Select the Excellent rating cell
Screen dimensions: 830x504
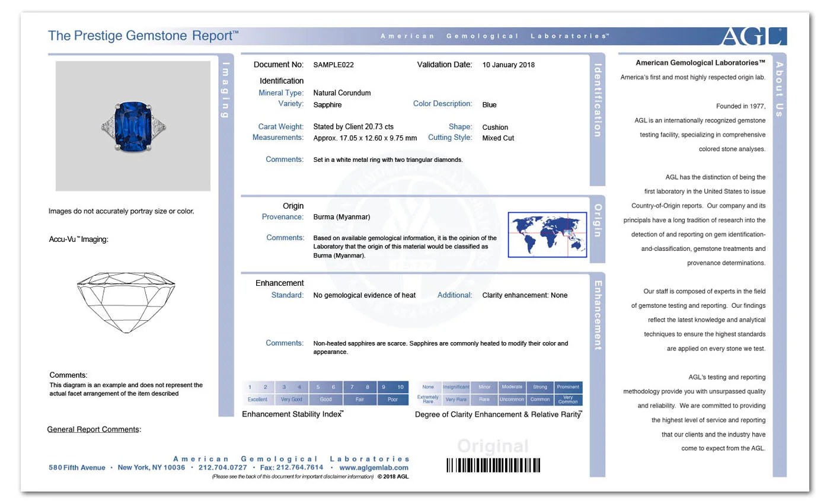click(x=257, y=399)
